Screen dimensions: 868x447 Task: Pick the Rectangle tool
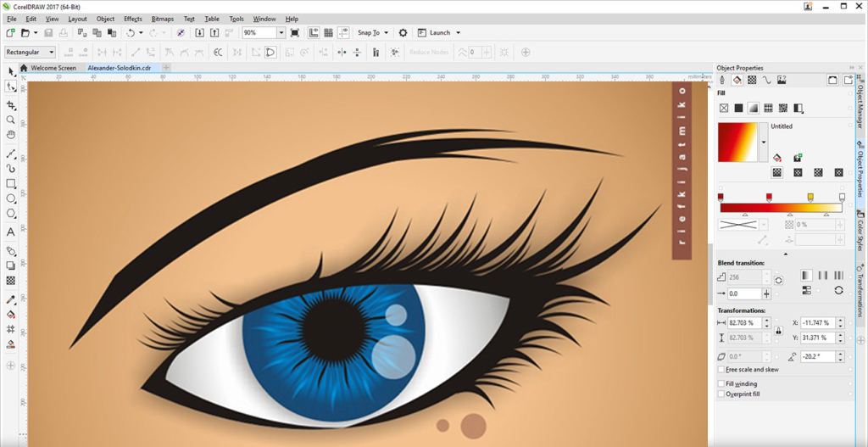tap(11, 183)
